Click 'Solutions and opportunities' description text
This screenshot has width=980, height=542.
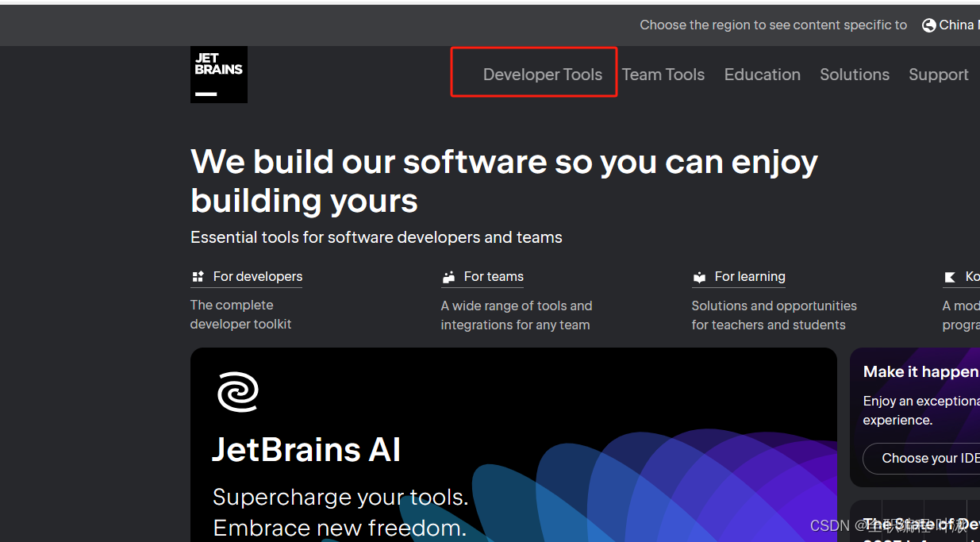click(774, 315)
